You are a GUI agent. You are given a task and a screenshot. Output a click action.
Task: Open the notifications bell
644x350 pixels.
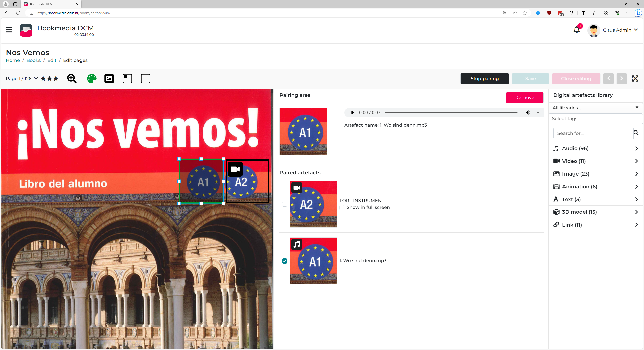point(576,30)
